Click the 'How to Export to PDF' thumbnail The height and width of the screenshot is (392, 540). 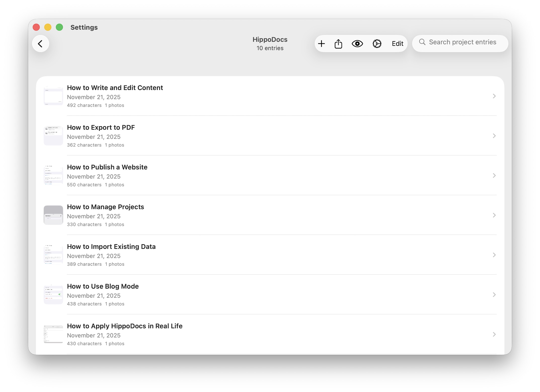53,136
